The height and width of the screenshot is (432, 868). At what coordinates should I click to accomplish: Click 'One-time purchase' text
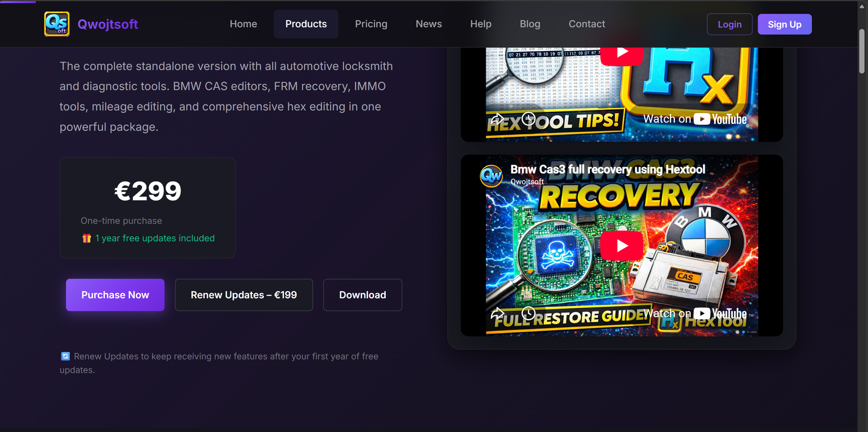point(122,221)
